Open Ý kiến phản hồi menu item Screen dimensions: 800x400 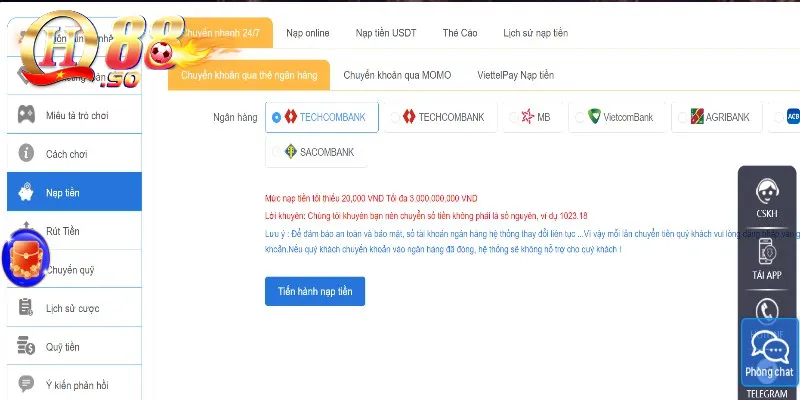pos(74,385)
